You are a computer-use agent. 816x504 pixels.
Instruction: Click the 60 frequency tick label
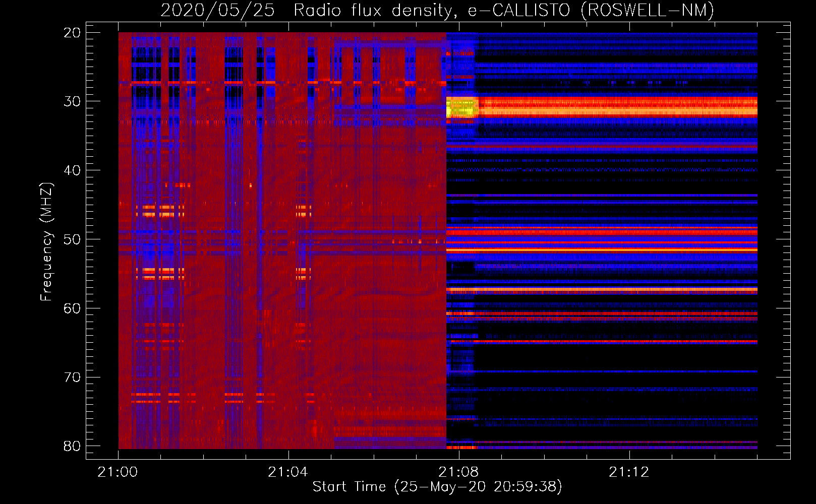point(72,308)
